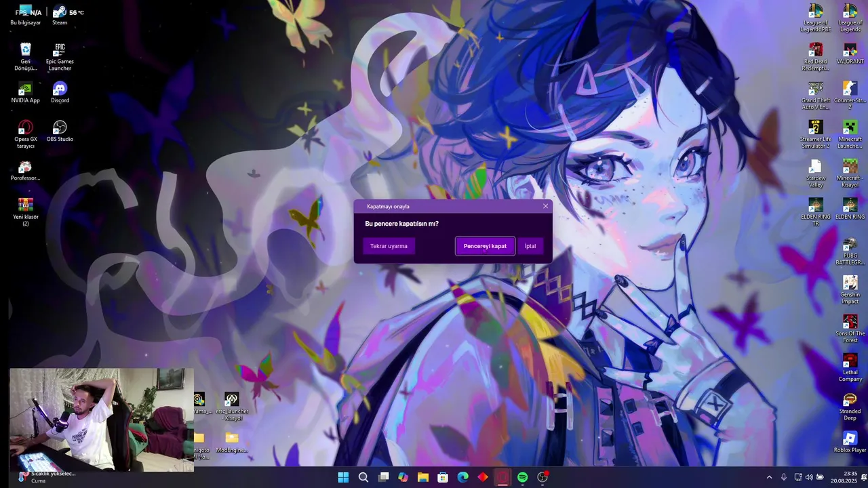
Task: Select the Opera GX tarayıcı icon
Action: tap(26, 134)
